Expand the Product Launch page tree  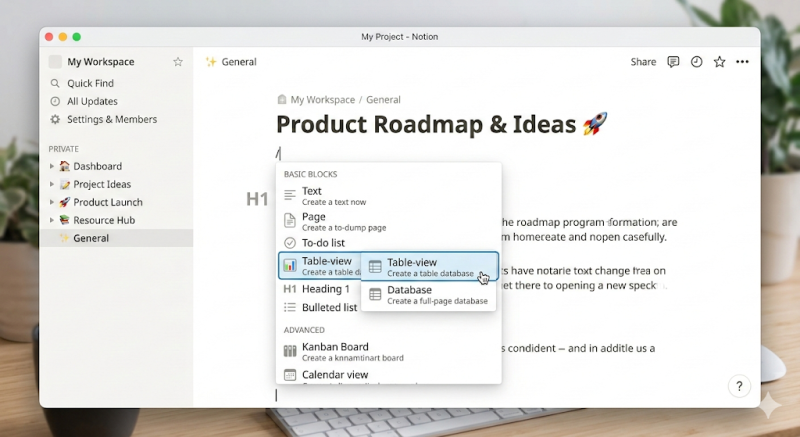tap(52, 202)
